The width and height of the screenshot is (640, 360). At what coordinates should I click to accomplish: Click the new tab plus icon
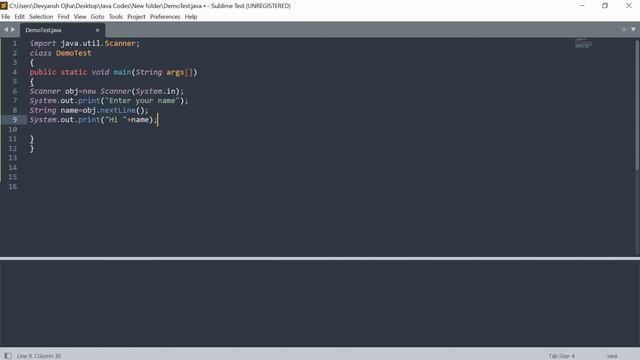point(624,29)
